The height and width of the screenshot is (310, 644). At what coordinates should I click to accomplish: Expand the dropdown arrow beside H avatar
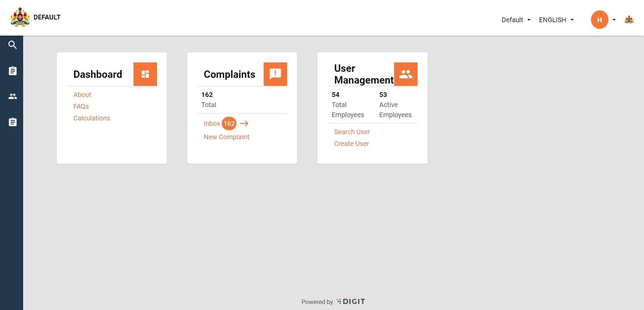pyautogui.click(x=614, y=20)
